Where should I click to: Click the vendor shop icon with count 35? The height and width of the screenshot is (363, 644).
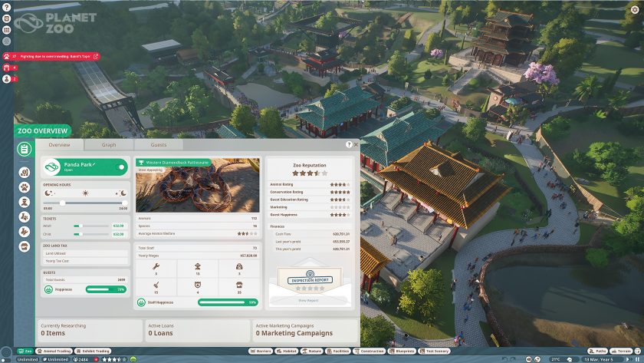coord(239,285)
